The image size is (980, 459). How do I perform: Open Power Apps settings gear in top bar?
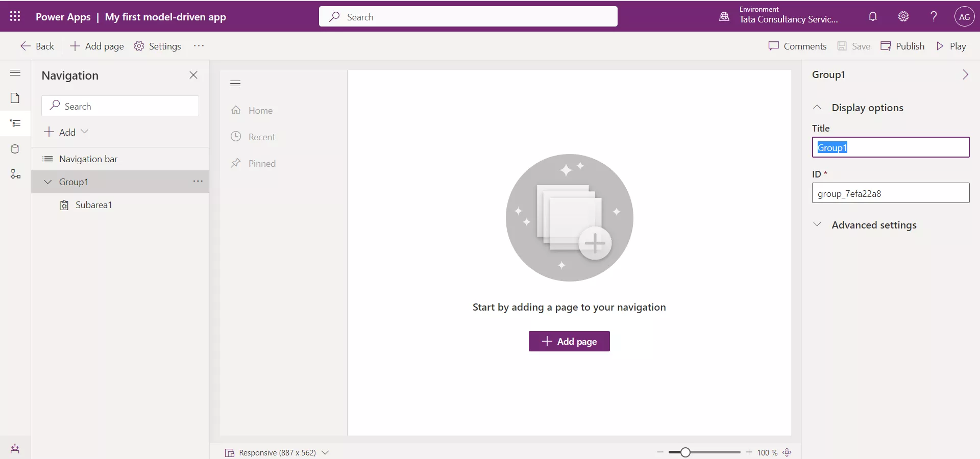click(x=903, y=16)
